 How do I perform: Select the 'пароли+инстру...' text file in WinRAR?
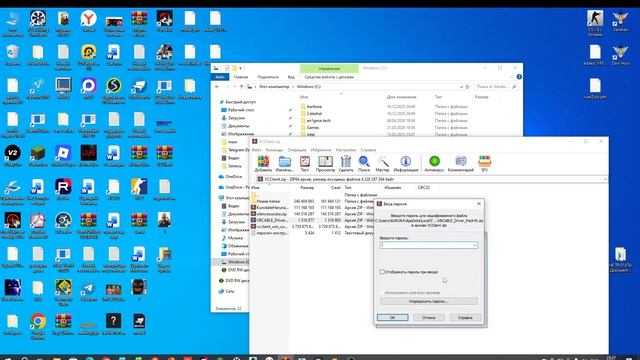[311, 233]
